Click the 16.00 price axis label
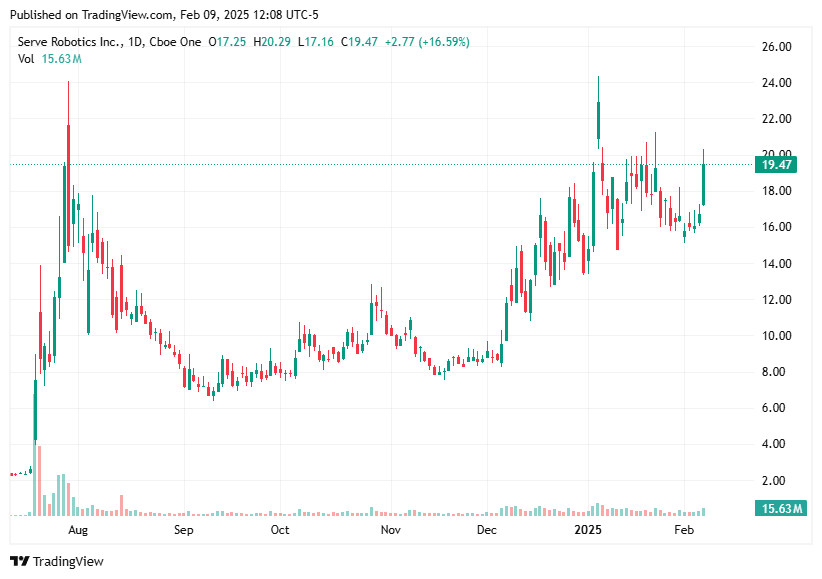 (776, 227)
